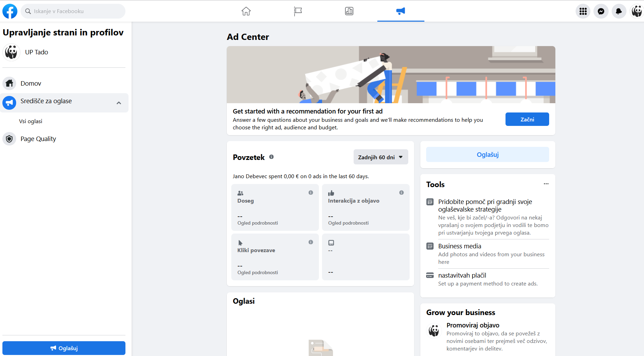The image size is (644, 356).
Task: Open the Insights chart icon
Action: tap(349, 11)
